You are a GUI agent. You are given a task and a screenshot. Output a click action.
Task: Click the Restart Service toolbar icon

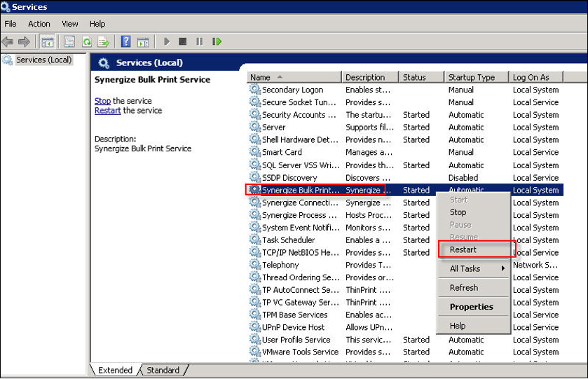point(217,42)
